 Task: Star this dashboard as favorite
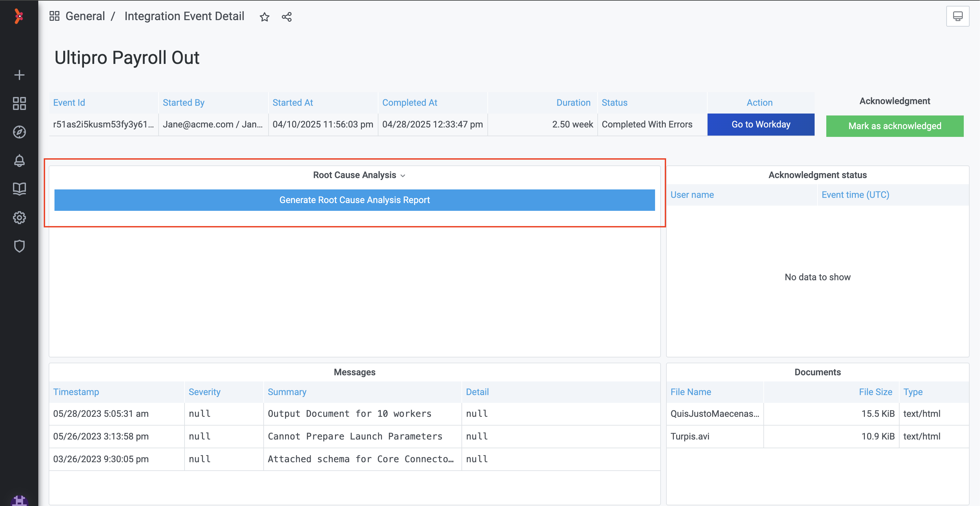(264, 17)
